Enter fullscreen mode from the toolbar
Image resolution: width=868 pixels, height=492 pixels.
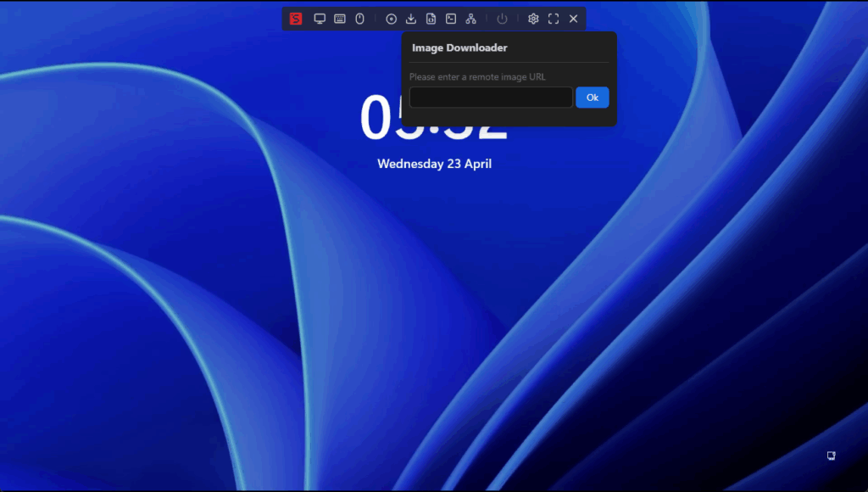click(554, 19)
